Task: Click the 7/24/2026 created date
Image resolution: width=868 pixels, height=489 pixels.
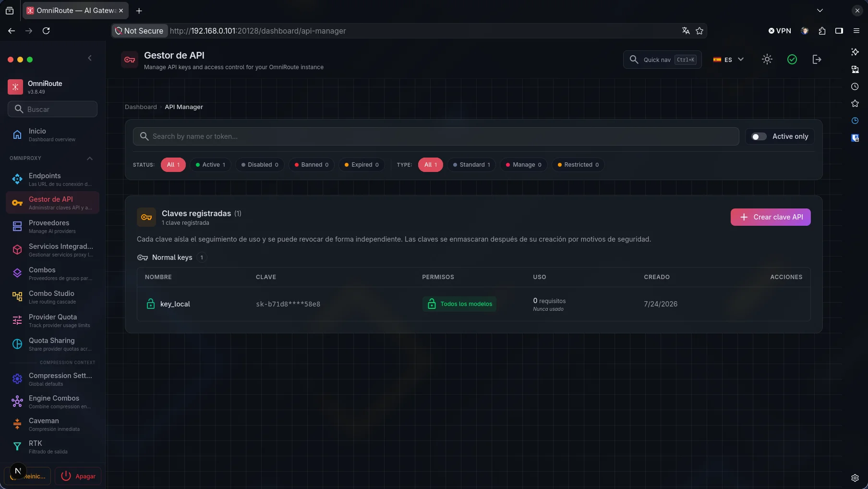Action: point(661,304)
